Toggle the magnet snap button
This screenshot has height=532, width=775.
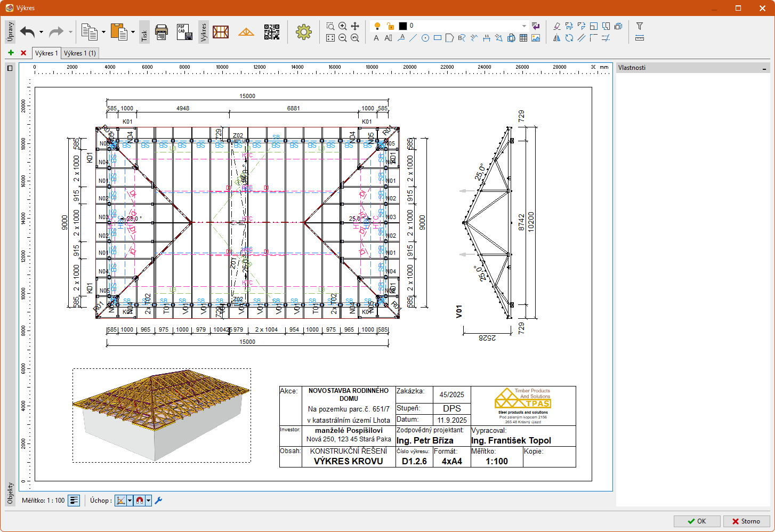coord(140,501)
